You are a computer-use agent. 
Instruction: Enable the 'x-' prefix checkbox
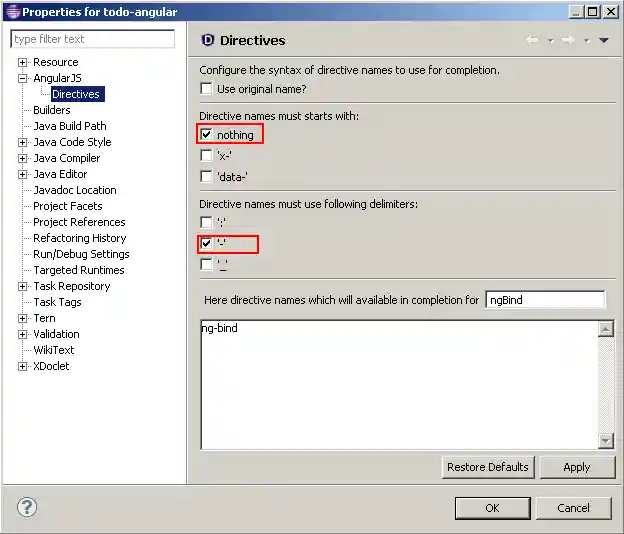(206, 155)
